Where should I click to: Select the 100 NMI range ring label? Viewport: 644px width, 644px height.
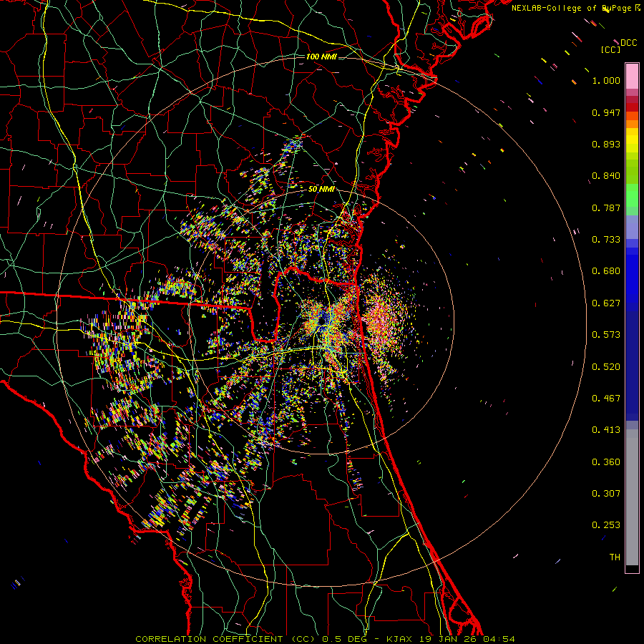click(x=321, y=57)
